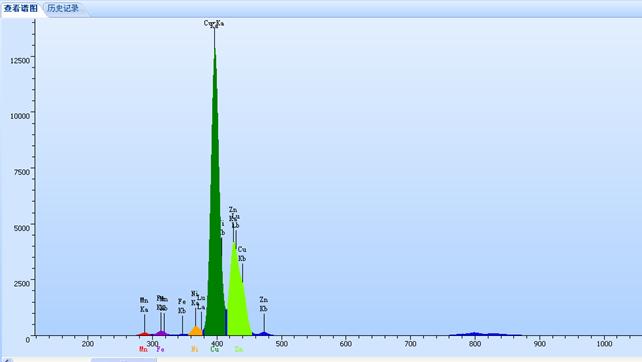Click the Mn Ka marker label
The image size is (642, 362).
point(144,305)
